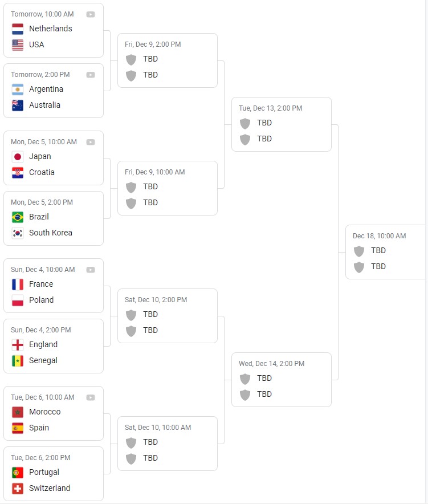Click video icon on France vs Poland match
Viewport: 428px width, 504px height.
click(x=91, y=270)
